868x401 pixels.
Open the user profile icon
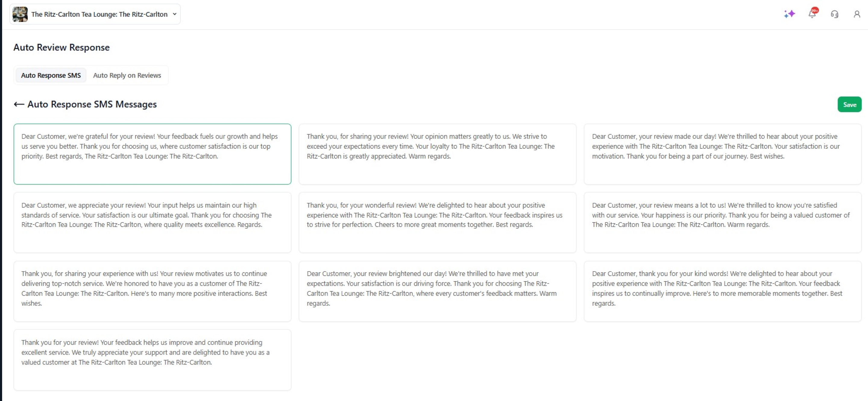[857, 14]
